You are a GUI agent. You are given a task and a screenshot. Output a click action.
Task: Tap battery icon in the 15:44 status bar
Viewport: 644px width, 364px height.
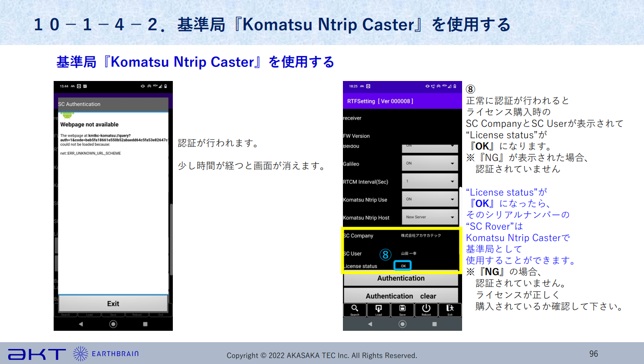click(x=166, y=86)
